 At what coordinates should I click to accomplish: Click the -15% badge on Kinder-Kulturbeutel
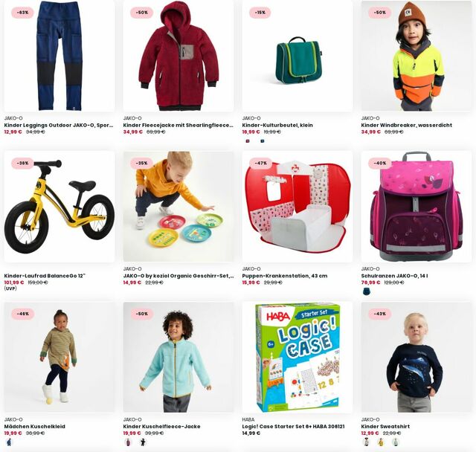(x=260, y=13)
